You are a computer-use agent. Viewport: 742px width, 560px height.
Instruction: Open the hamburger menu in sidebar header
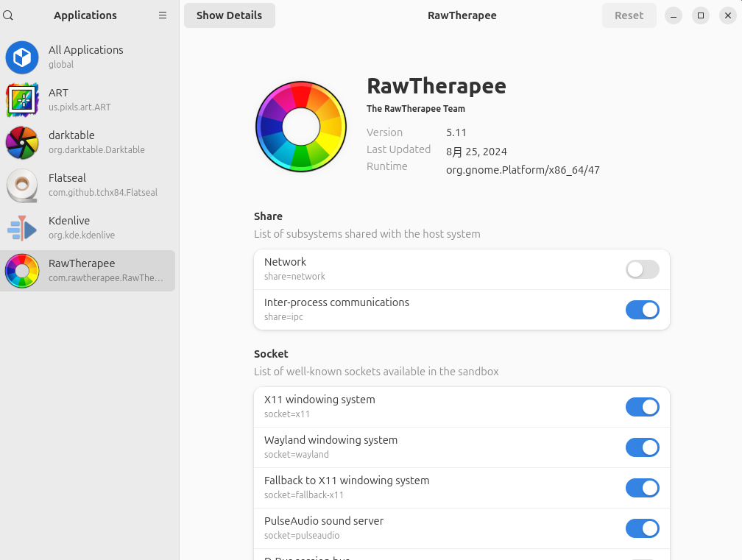coord(162,15)
